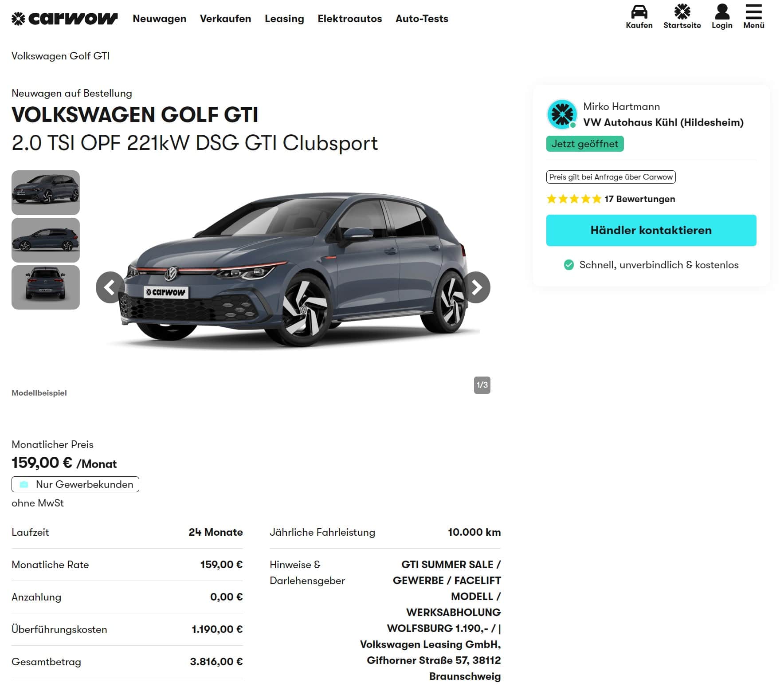Select the side view thumbnail
The height and width of the screenshot is (687, 784).
[x=46, y=240]
